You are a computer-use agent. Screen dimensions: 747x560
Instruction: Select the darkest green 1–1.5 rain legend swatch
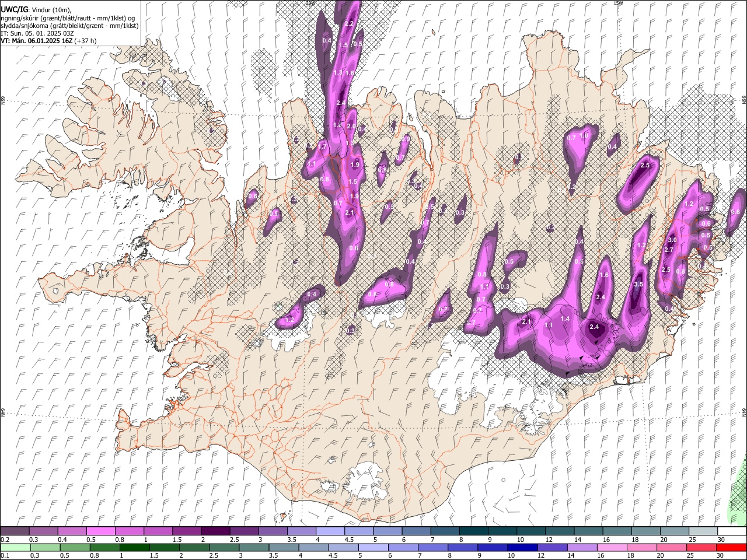click(x=134, y=547)
